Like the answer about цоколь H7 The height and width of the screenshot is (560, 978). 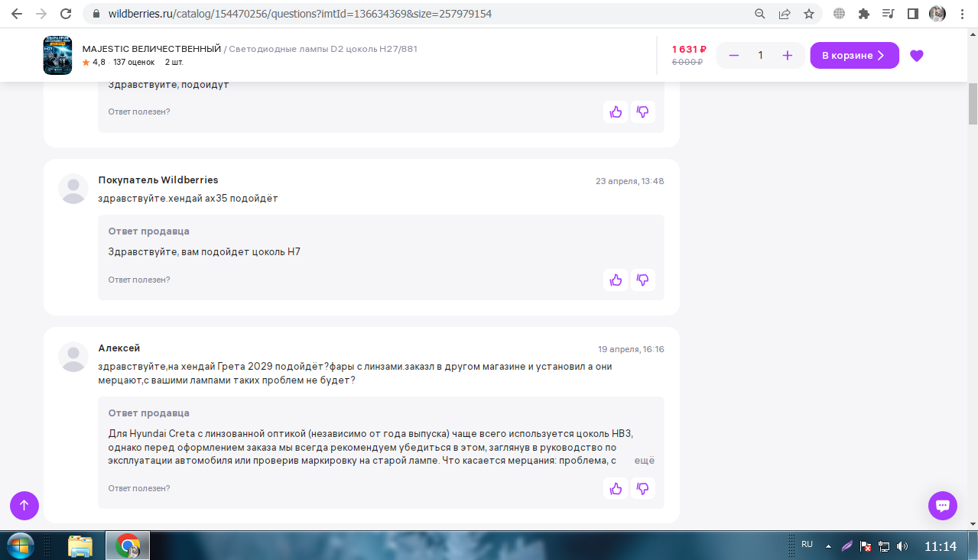click(x=616, y=280)
